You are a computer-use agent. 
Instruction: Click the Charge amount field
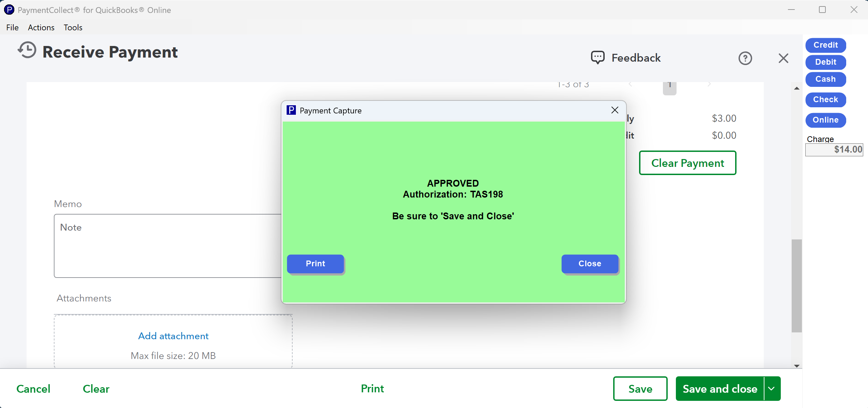(834, 150)
